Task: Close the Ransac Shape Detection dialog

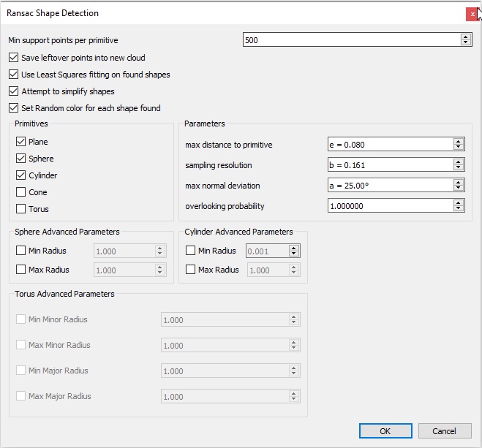Action: tap(472, 14)
